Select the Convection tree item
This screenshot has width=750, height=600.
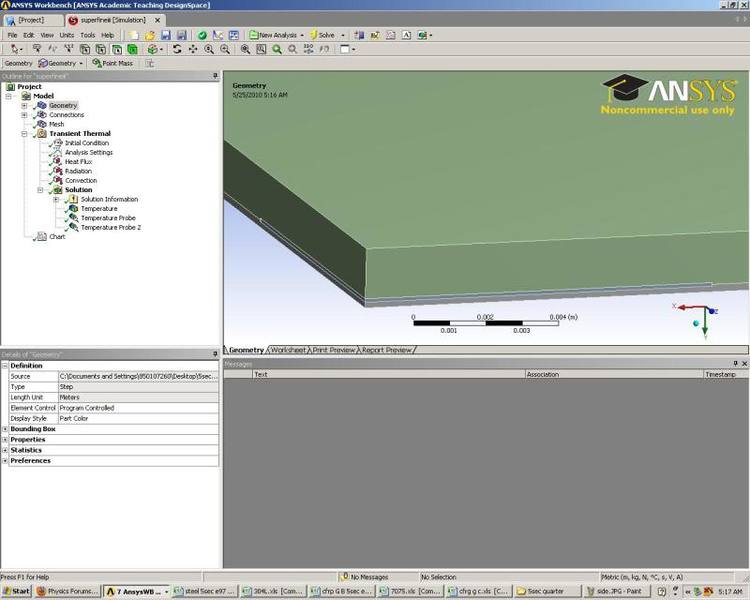tap(80, 181)
